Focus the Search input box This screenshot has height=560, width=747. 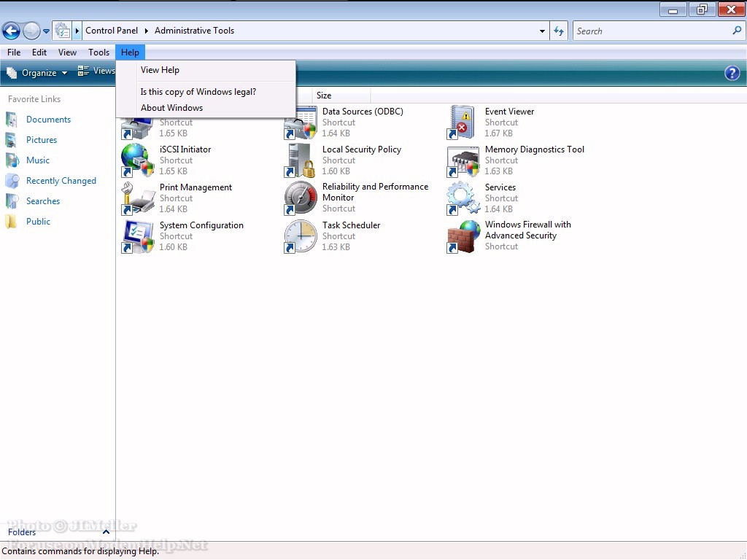click(652, 31)
